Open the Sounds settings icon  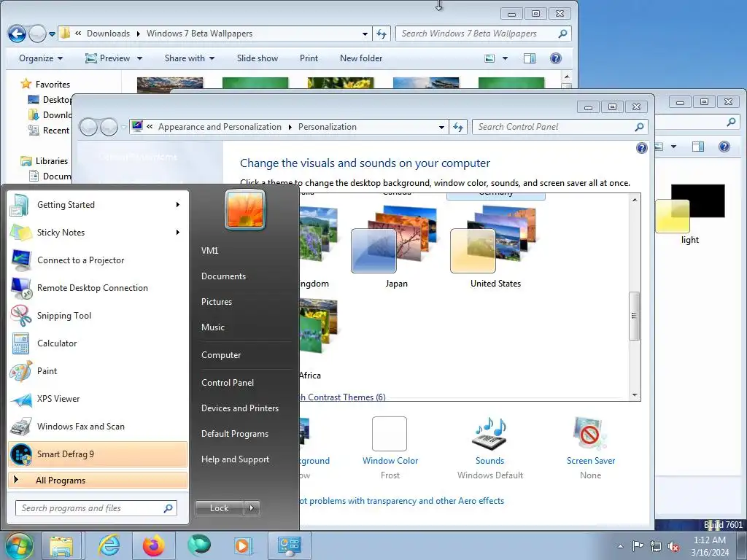489,433
